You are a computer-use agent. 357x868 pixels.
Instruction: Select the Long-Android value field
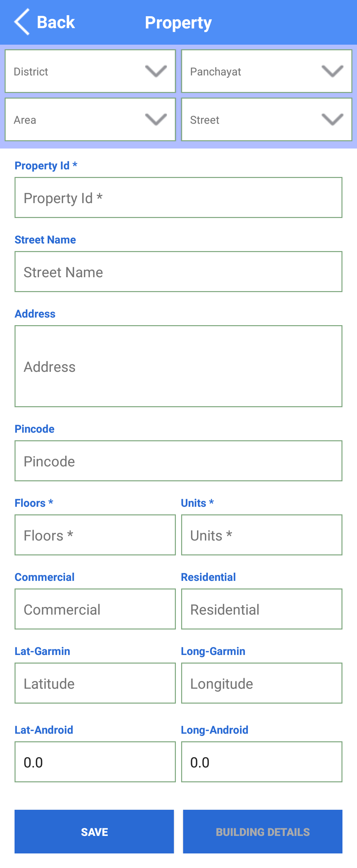tap(262, 762)
